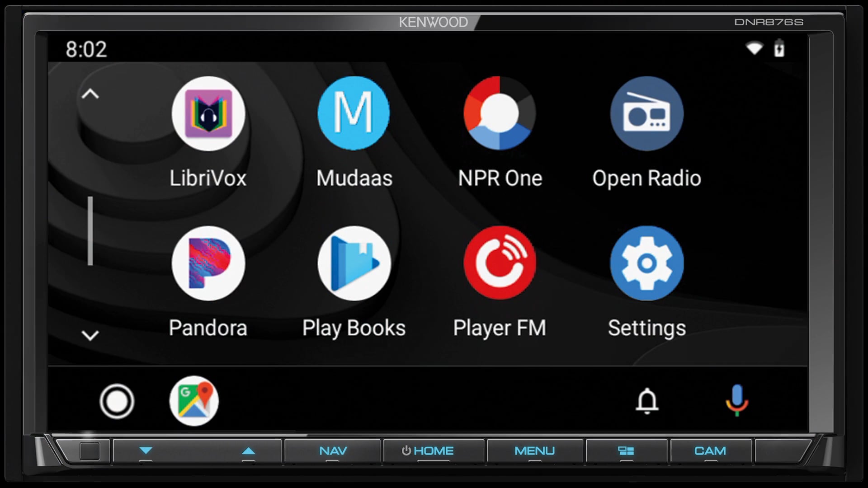Open Settings app

(646, 262)
